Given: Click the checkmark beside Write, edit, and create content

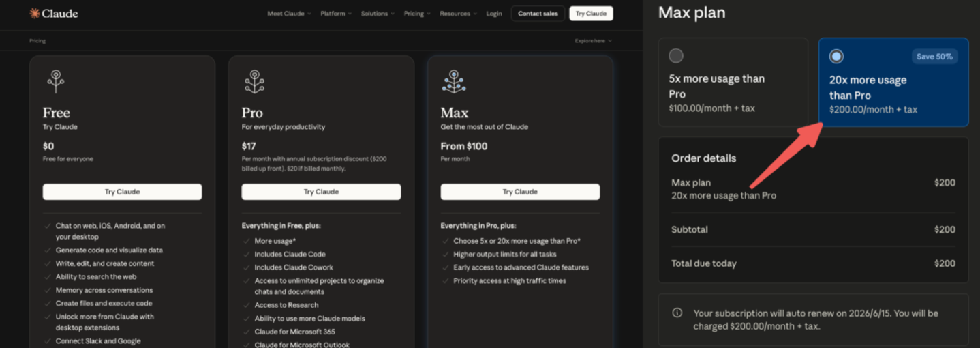Looking at the screenshot, I should (x=47, y=263).
